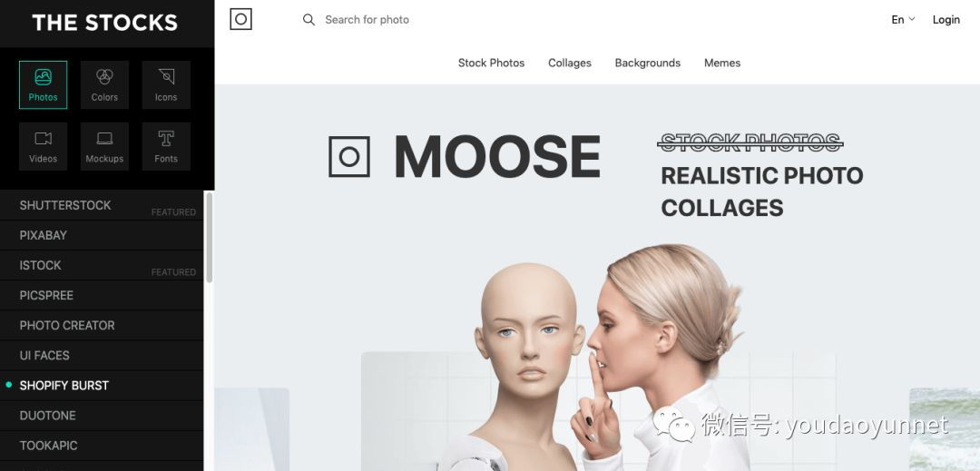This screenshot has height=471, width=980.
Task: Click the sidebar list scrollbar
Action: [210, 238]
